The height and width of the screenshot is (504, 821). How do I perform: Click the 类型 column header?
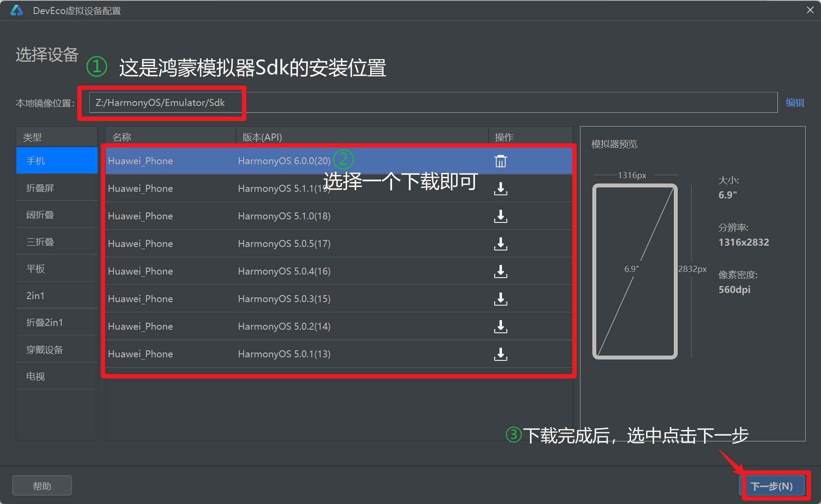57,137
